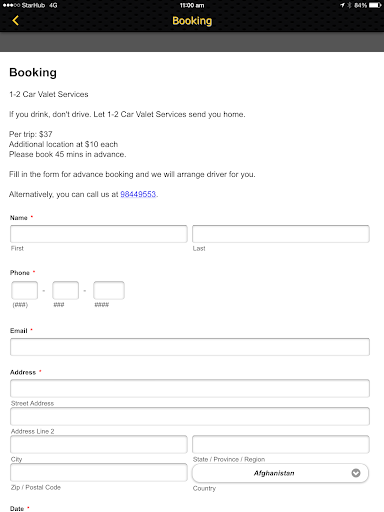Open the Afghanistan country dropdown
This screenshot has width=384, height=512.
[x=280, y=473]
